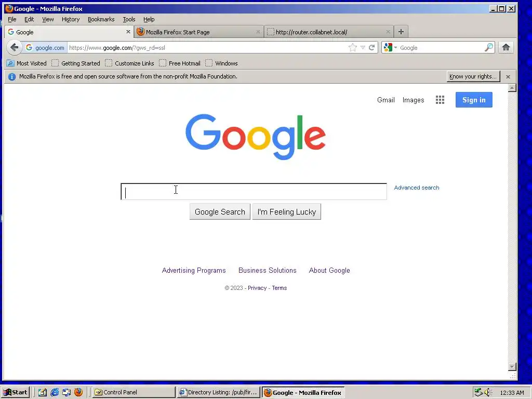Open Customize Links bookmark
Screen dimensions: 532x399
[129, 63]
